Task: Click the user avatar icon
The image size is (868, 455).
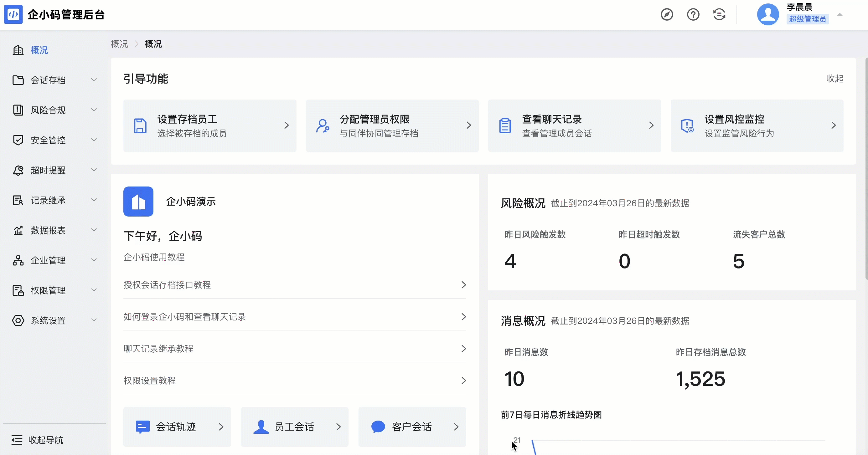Action: pyautogui.click(x=768, y=14)
